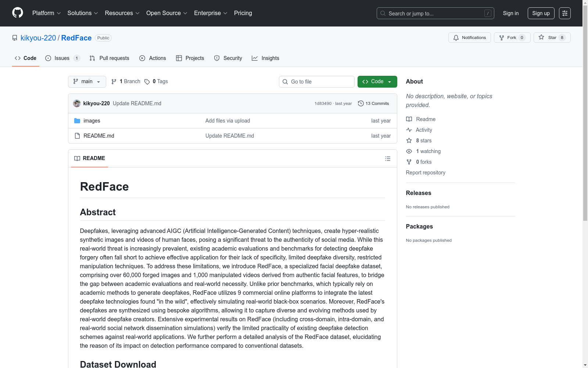Screen dimensions: 588x368
Task: Open the README.md file name link
Action: 99,136
